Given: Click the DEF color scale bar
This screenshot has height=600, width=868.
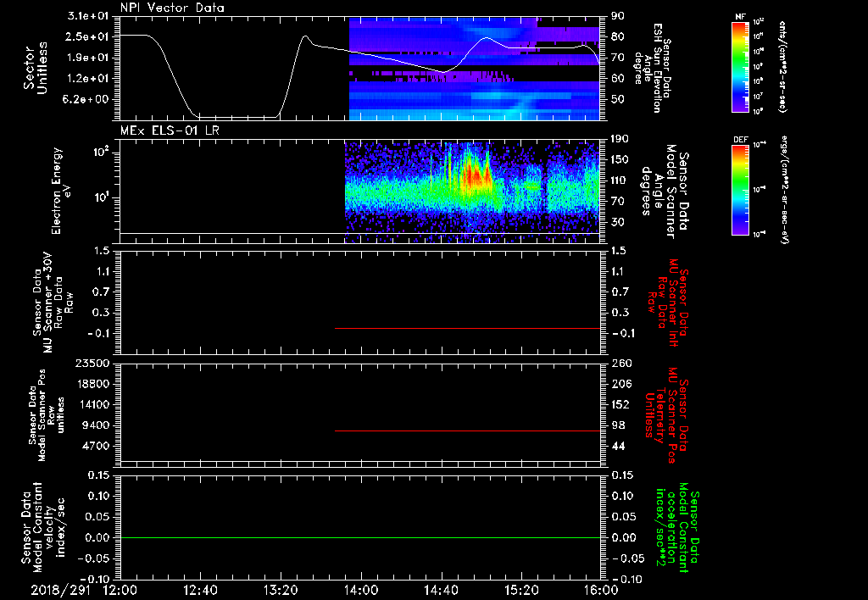Looking at the screenshot, I should coord(740,190).
